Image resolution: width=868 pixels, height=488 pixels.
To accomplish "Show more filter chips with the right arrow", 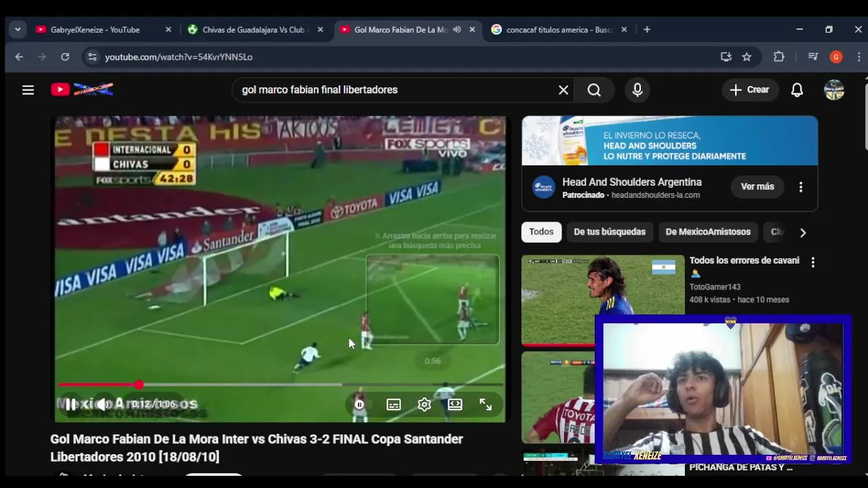I will [x=803, y=232].
